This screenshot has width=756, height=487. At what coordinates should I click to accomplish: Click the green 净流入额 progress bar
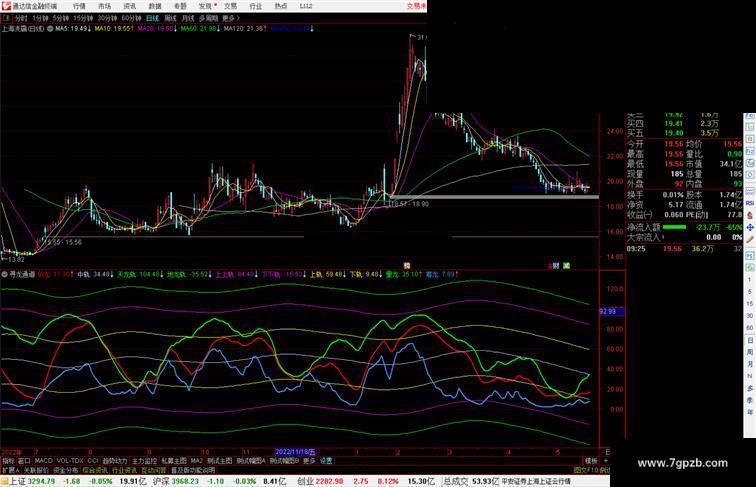675,227
